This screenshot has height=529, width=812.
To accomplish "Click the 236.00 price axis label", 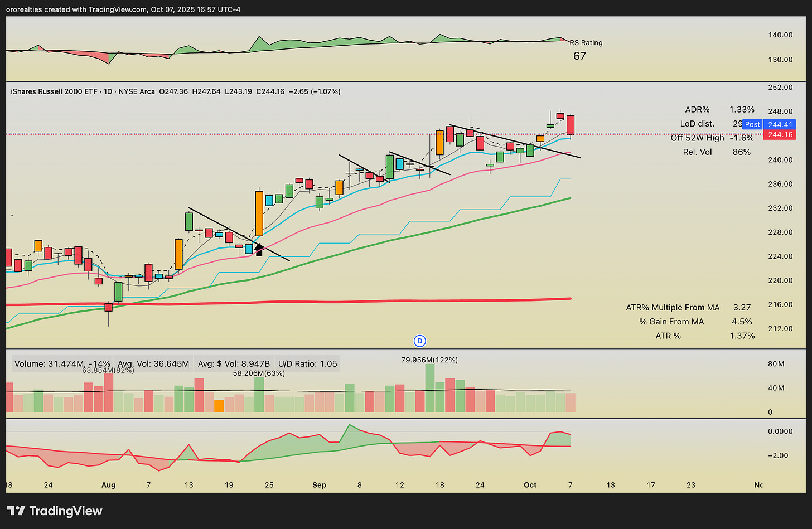I will (x=781, y=184).
